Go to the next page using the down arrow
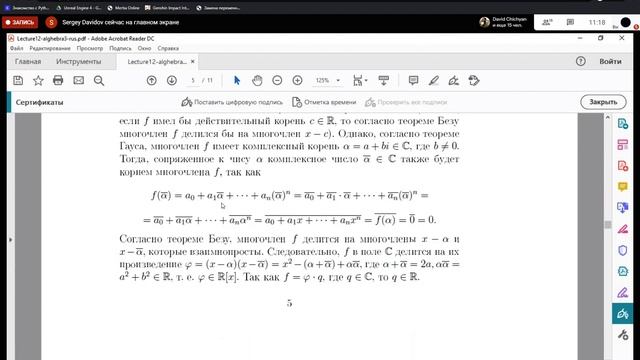640x360 pixels. point(171,80)
